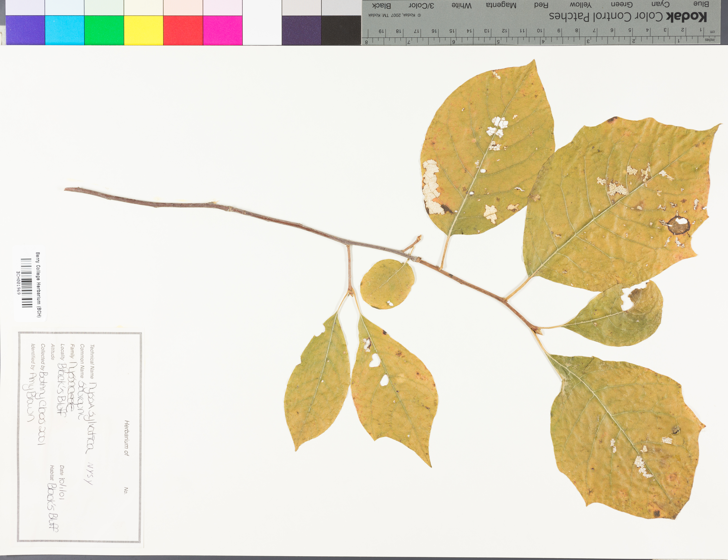Click the yellow color patch
The image size is (728, 560).
point(143,30)
